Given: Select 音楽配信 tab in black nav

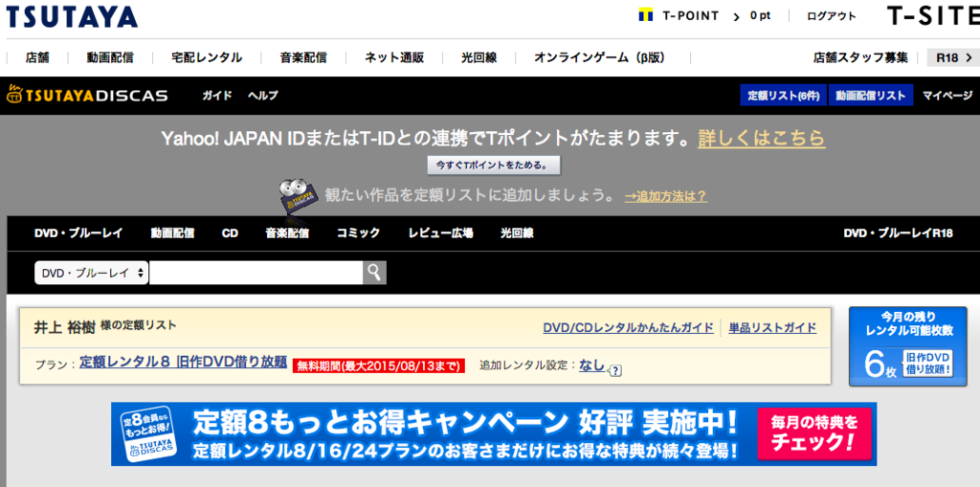Looking at the screenshot, I should tap(287, 233).
